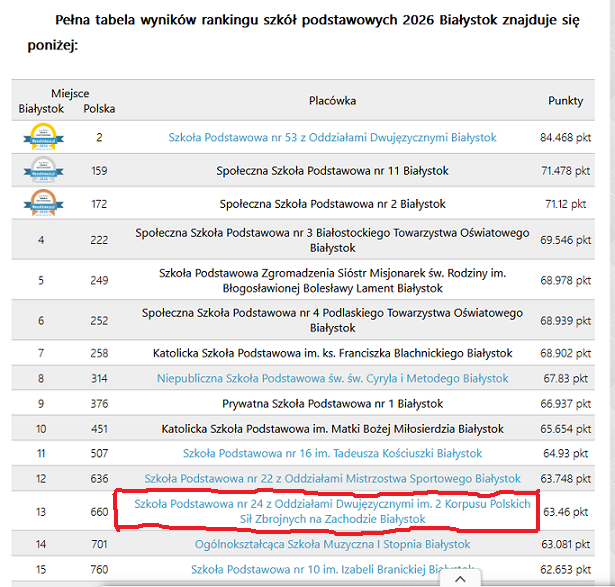Click Poland rank 701 cell
This screenshot has width=615, height=587.
99,544
